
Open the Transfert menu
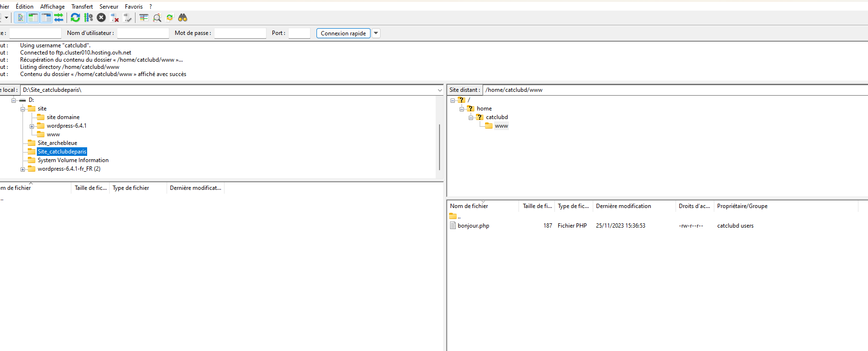(82, 7)
